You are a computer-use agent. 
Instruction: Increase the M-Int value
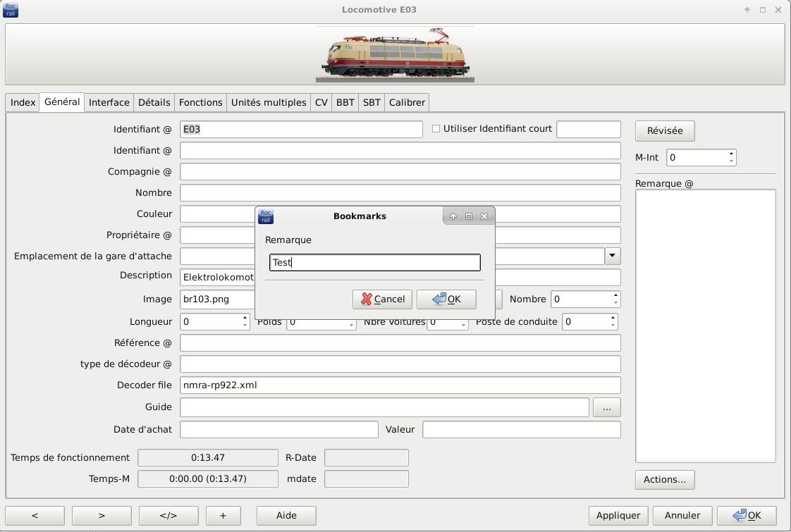pos(732,154)
